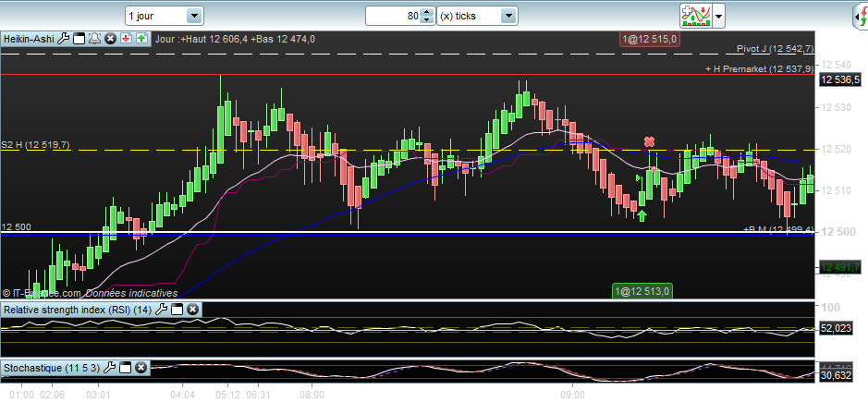Click the 12 510 price axis label
This screenshot has height=402, width=868.
836,190
